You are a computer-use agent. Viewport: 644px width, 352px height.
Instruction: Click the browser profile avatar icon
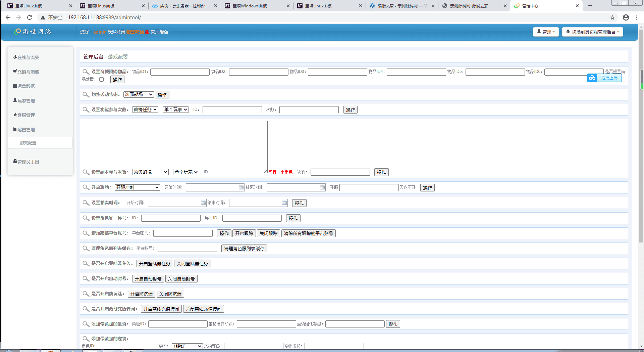tap(626, 17)
